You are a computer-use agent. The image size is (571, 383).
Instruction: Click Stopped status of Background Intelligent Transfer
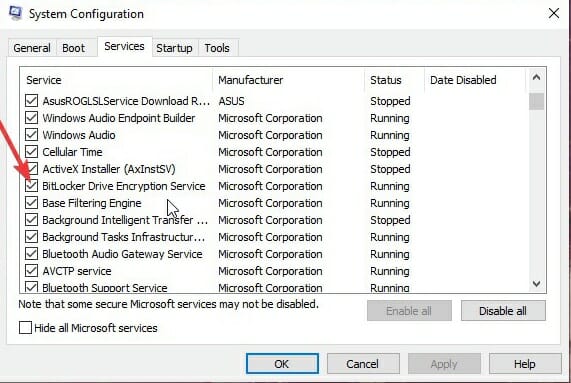390,220
